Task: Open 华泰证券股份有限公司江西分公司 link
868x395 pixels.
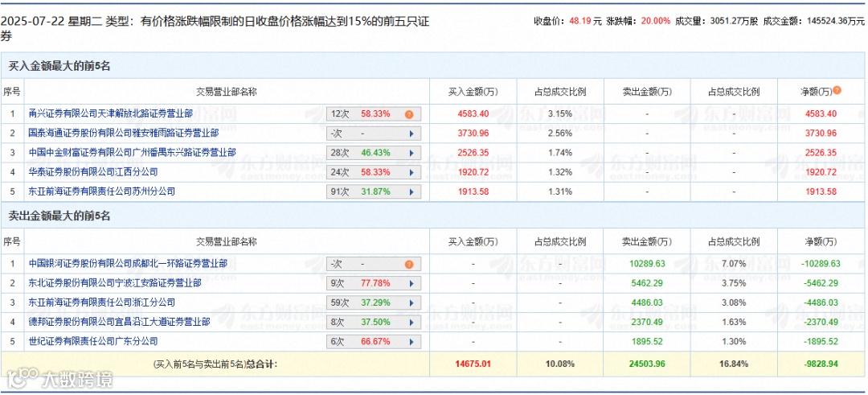Action: 93,171
